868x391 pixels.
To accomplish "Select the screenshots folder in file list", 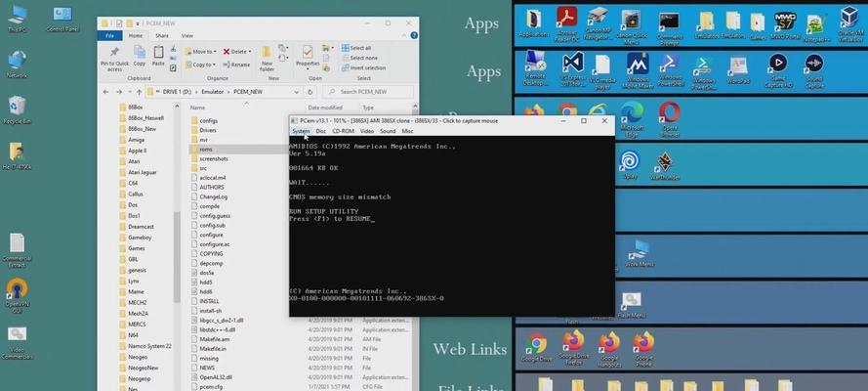I will click(209, 159).
